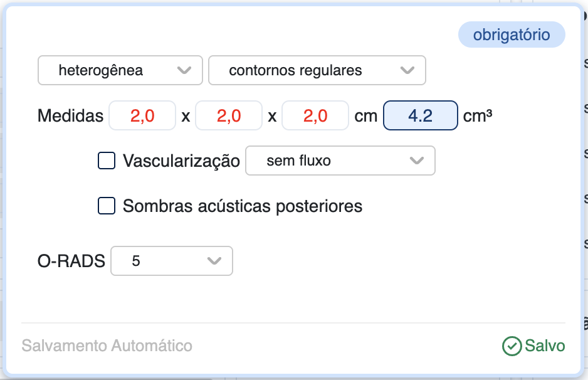Screen dimensions: 588x380
Task: Open the O-RADS score dropdown showing 5
Action: [x=171, y=261]
